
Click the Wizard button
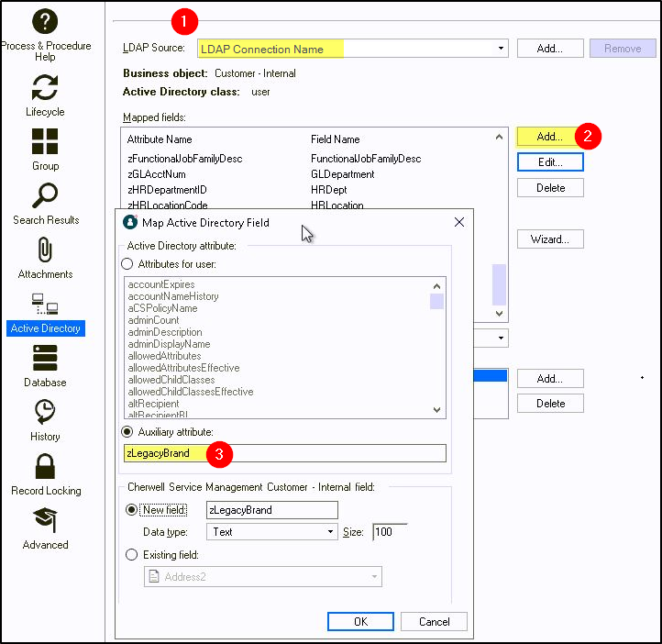(549, 239)
